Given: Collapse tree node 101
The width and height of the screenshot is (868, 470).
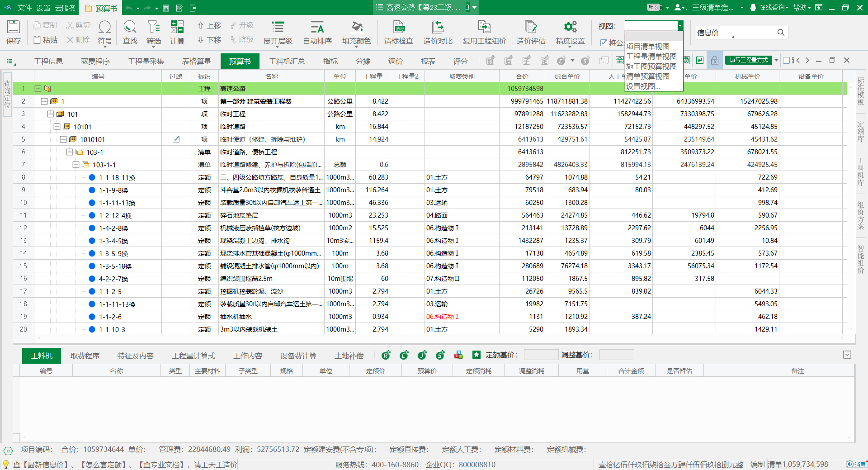Looking at the screenshot, I should point(51,114).
